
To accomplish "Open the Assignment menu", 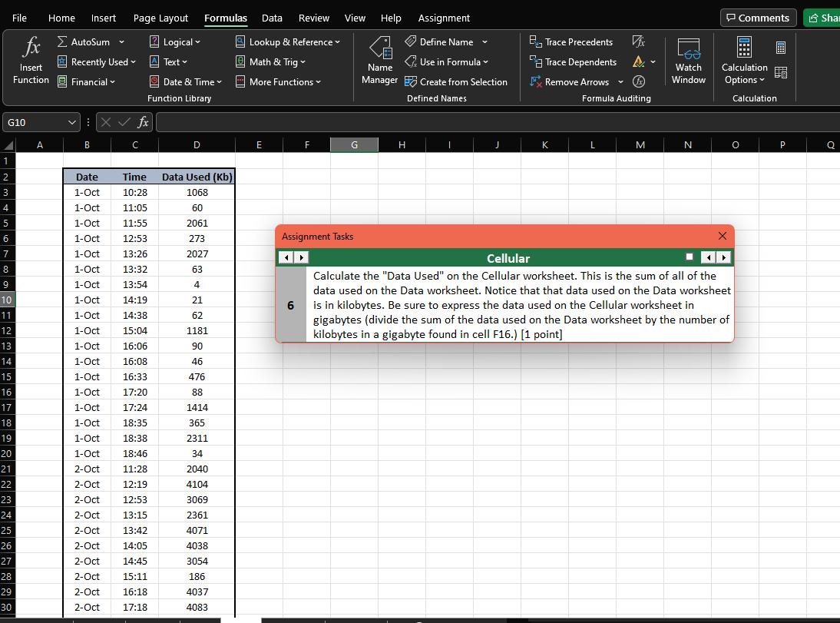I will (444, 18).
